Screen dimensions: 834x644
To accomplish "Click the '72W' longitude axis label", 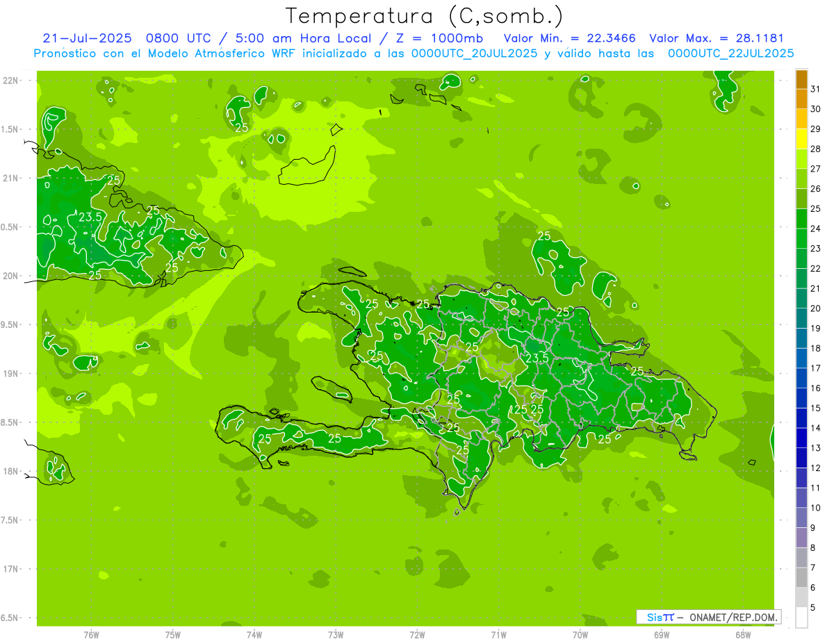I will (417, 634).
